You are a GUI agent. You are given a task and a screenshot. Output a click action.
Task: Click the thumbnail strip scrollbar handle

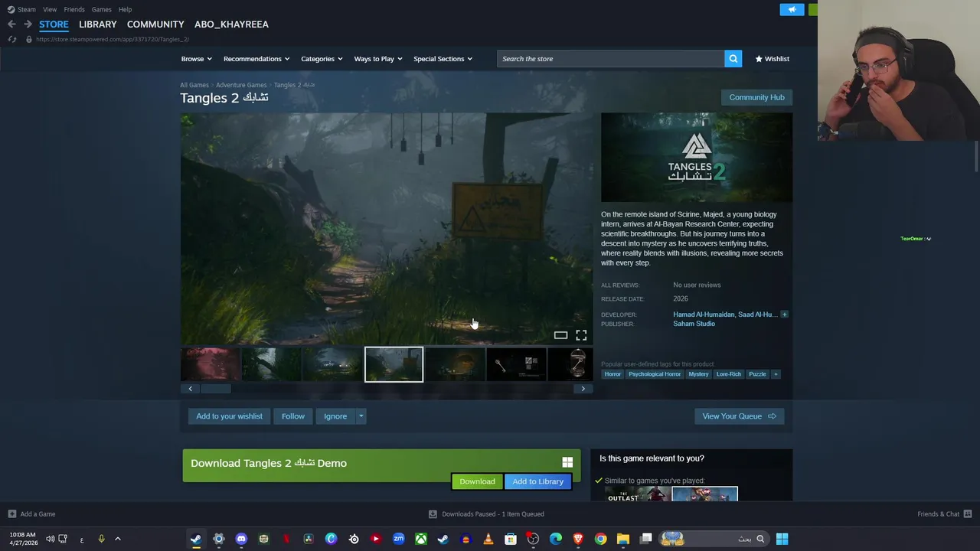(x=215, y=389)
